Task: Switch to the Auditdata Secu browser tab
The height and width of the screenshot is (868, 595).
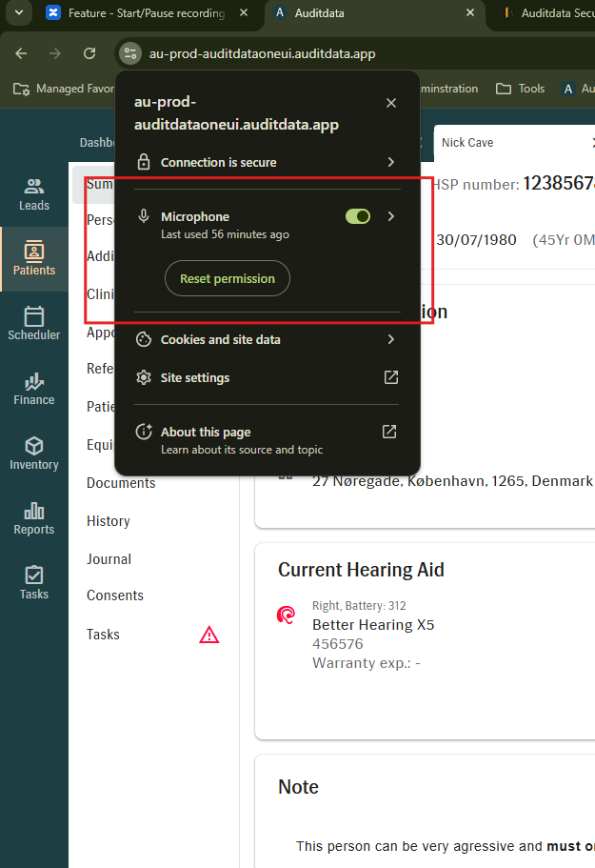Action: pos(547,12)
